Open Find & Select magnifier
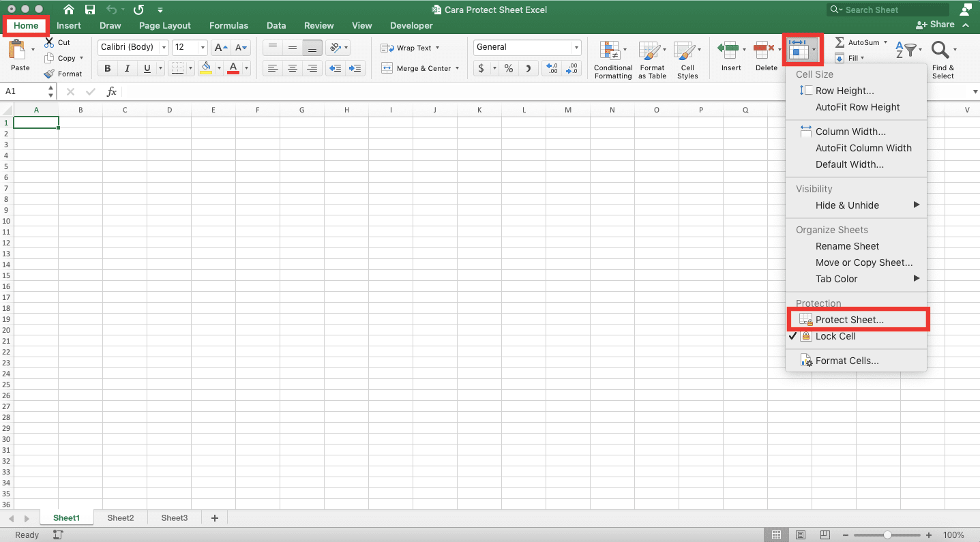The image size is (980, 542). pyautogui.click(x=940, y=50)
